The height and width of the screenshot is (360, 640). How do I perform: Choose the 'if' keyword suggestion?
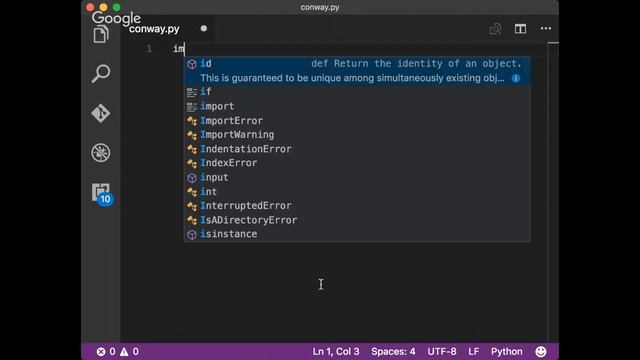coord(357,92)
